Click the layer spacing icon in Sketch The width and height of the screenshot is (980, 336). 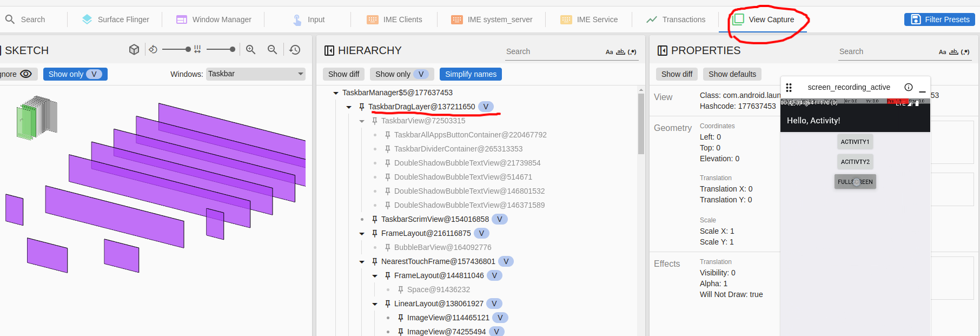click(197, 49)
